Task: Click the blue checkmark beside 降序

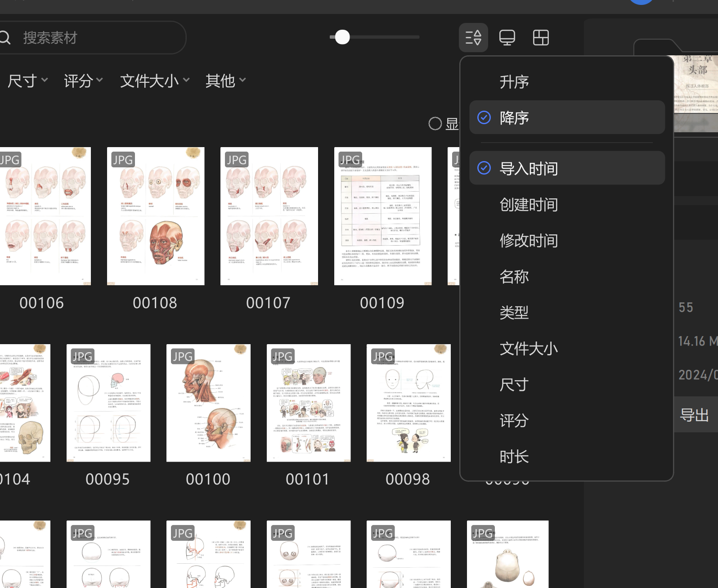Action: tap(484, 117)
